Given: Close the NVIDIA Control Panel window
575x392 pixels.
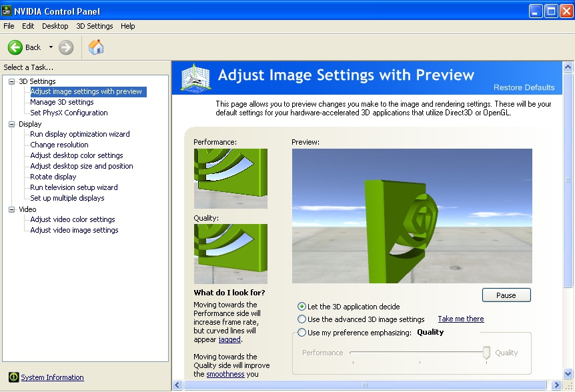Looking at the screenshot, I should (566, 11).
